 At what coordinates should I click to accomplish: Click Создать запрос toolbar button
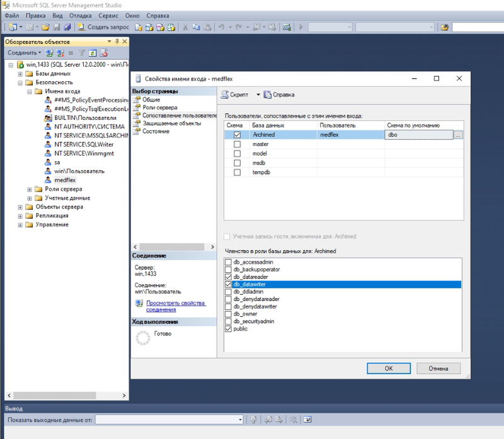tap(103, 27)
